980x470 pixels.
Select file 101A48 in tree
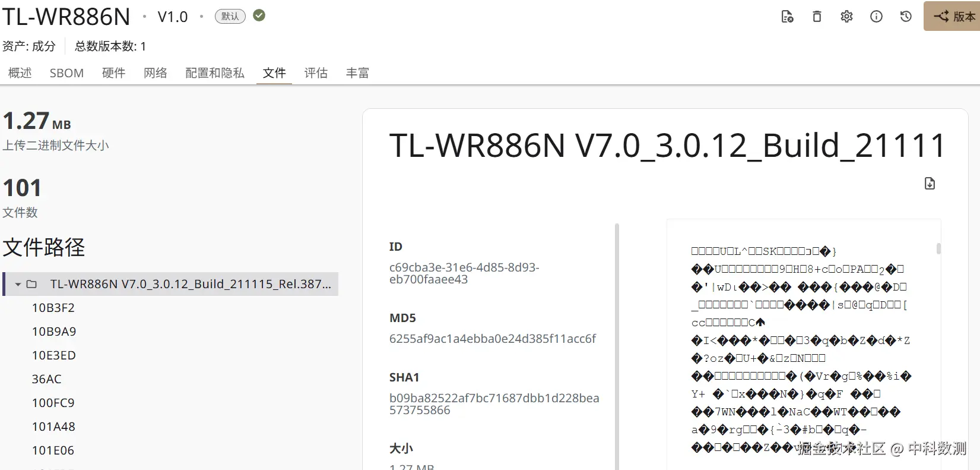click(53, 427)
